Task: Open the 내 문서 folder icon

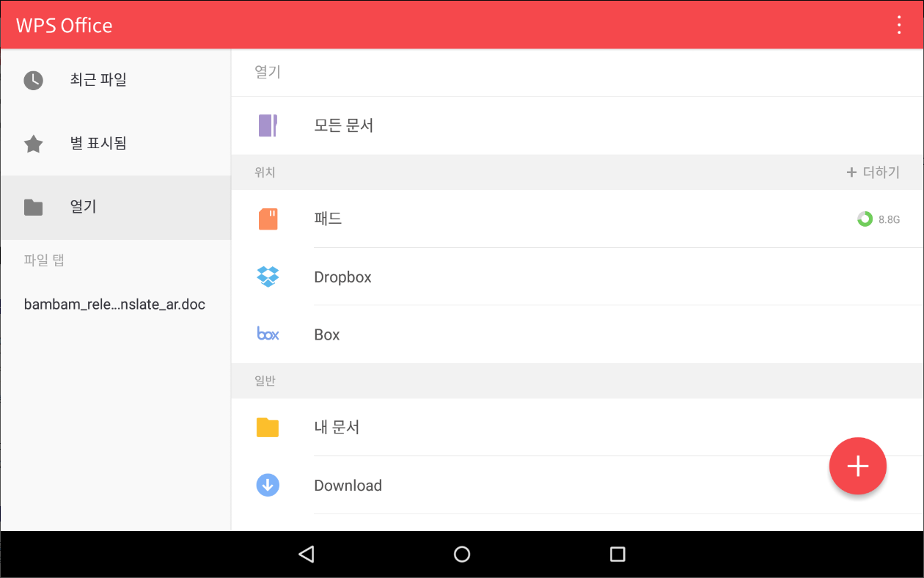Action: tap(268, 427)
